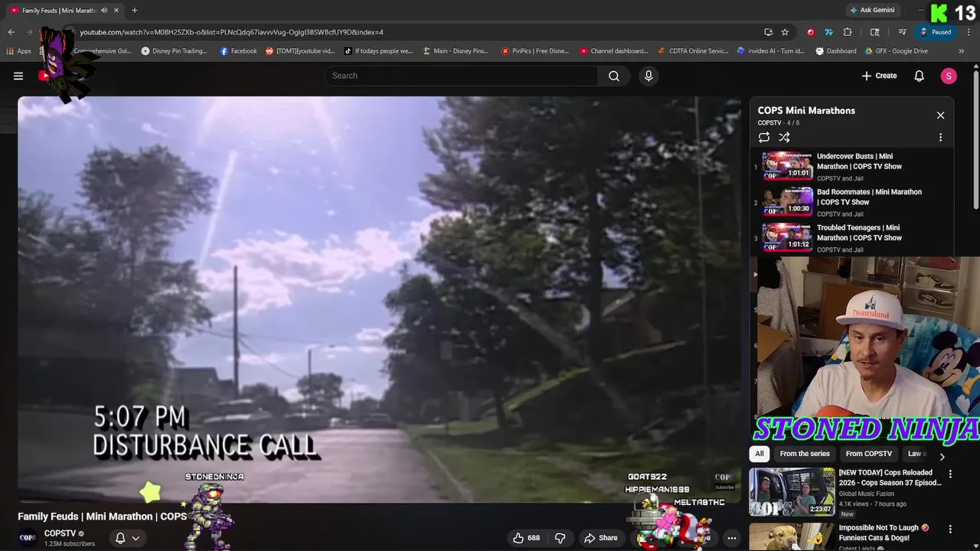Bookmark this page with the star icon

[785, 32]
